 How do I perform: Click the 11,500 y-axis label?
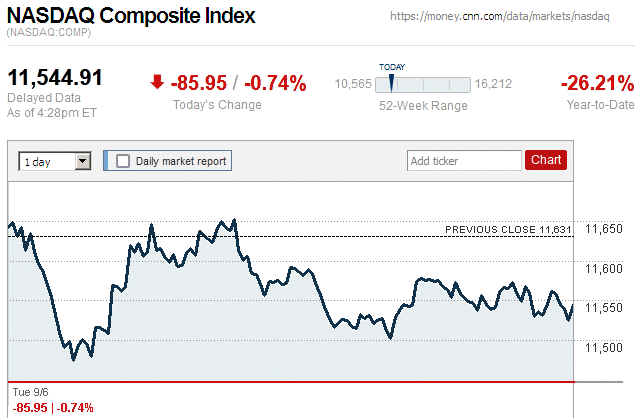(x=602, y=347)
